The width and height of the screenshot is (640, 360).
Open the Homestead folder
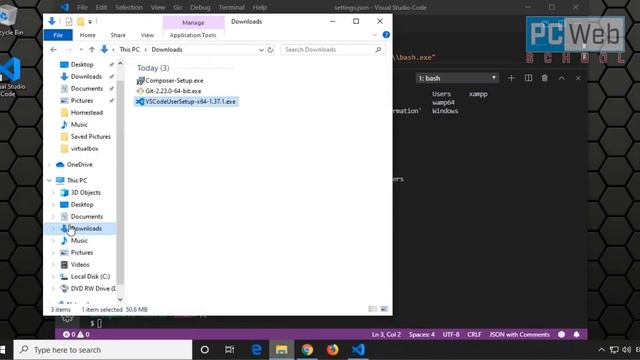pos(86,112)
